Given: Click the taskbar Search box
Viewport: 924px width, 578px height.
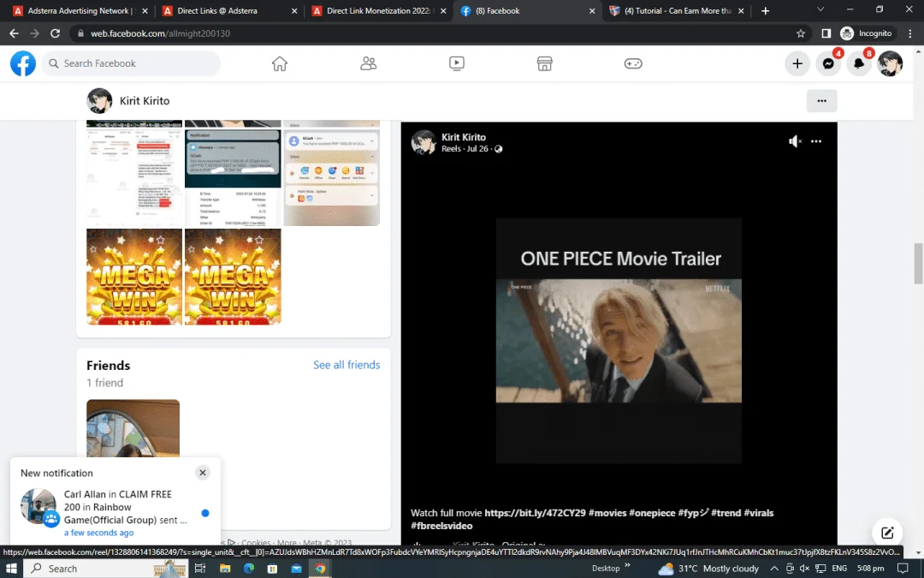Looking at the screenshot, I should [x=106, y=569].
